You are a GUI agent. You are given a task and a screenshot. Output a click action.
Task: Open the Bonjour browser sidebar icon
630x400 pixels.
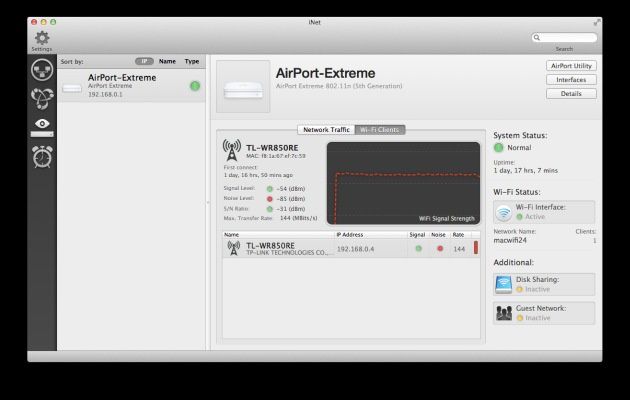42,98
